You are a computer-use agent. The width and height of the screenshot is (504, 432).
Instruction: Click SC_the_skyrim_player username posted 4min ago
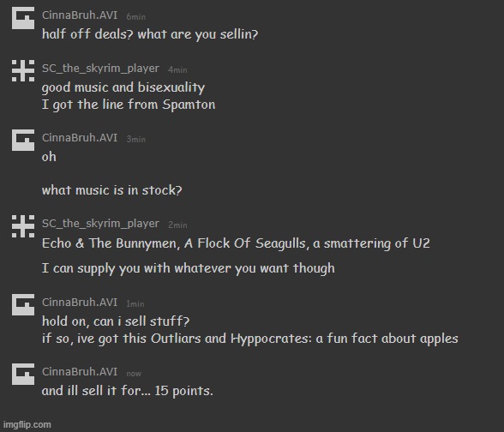coord(100,69)
